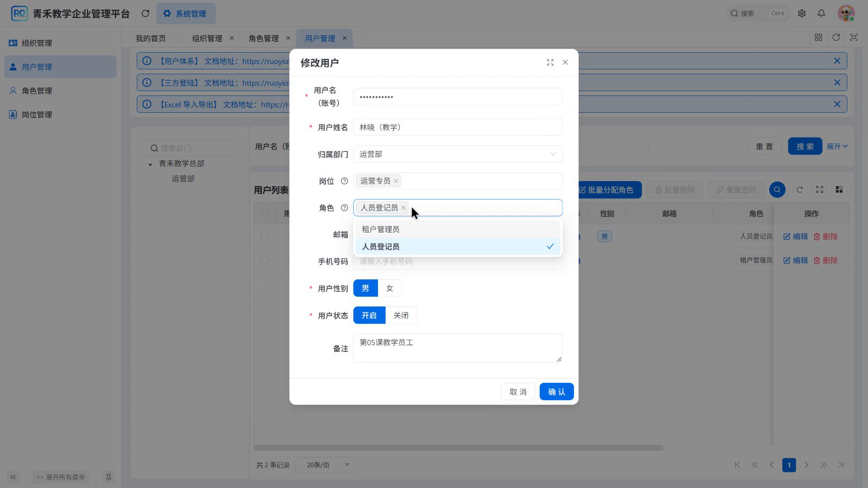Click the 重置 button
Viewport: 868px width, 488px height.
pos(764,146)
